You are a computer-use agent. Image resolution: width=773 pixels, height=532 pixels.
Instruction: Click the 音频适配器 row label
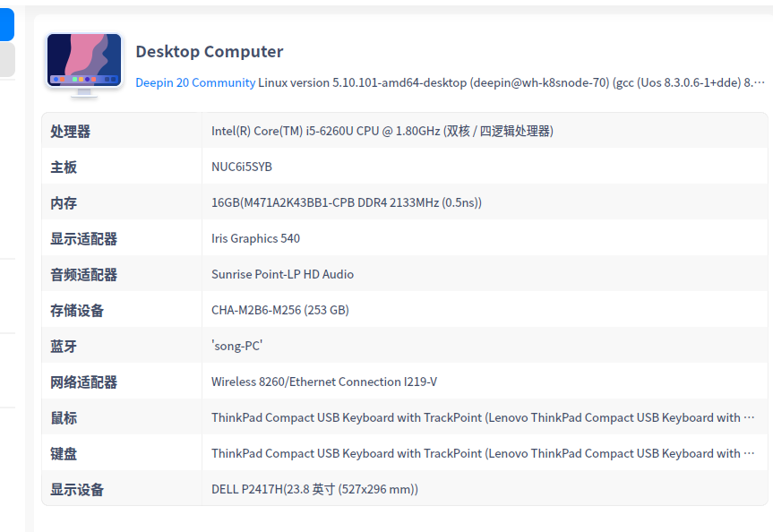click(x=84, y=275)
